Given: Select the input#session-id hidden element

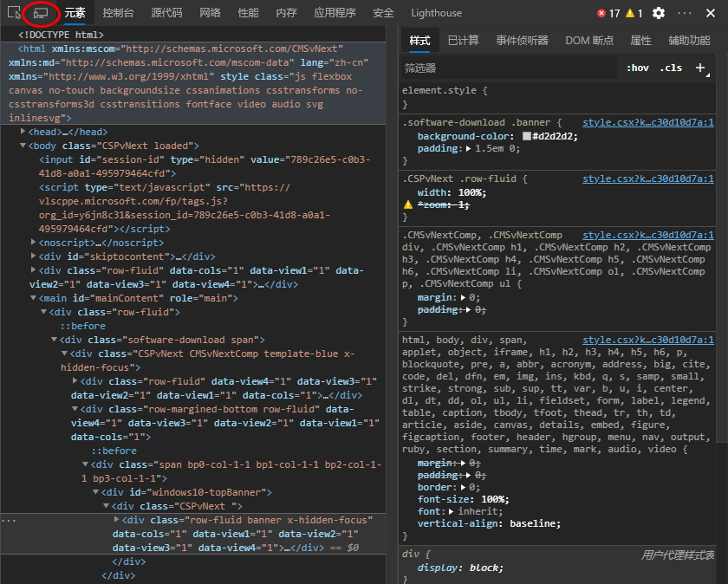Looking at the screenshot, I should (205, 166).
